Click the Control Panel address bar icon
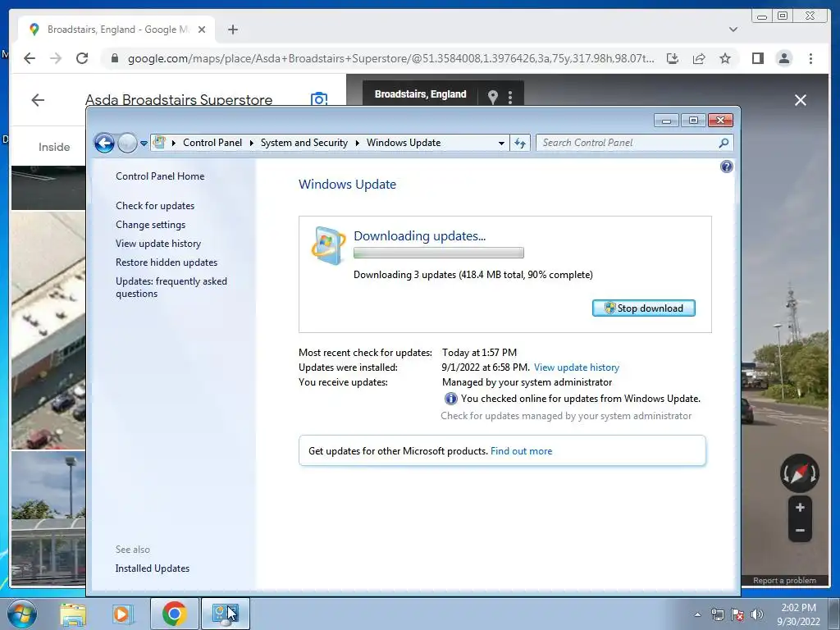The height and width of the screenshot is (630, 840). [x=159, y=143]
